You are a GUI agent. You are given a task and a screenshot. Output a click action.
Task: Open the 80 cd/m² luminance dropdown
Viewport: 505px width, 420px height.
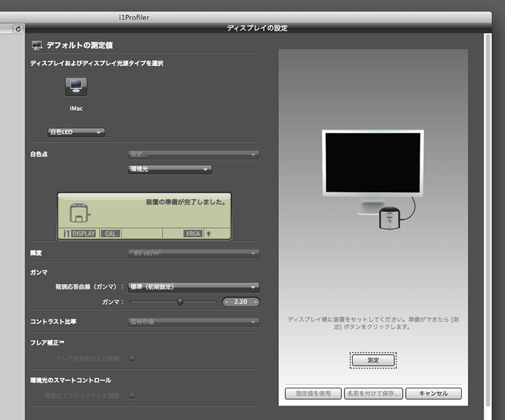(193, 253)
